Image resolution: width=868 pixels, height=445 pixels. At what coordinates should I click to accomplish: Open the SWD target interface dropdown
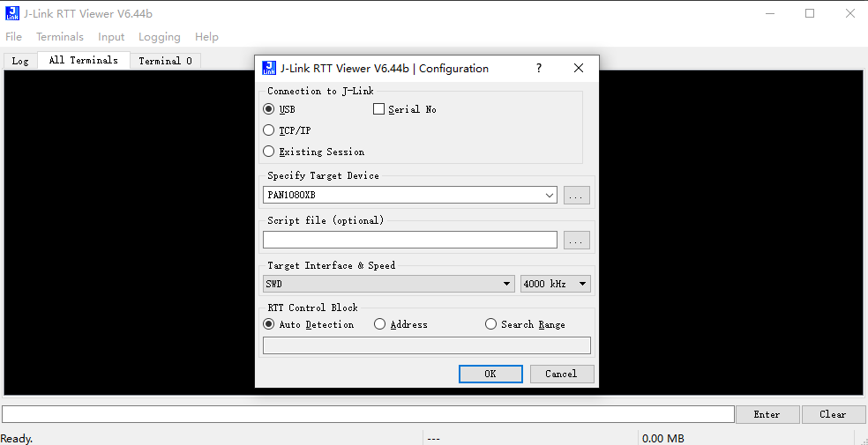click(387, 284)
